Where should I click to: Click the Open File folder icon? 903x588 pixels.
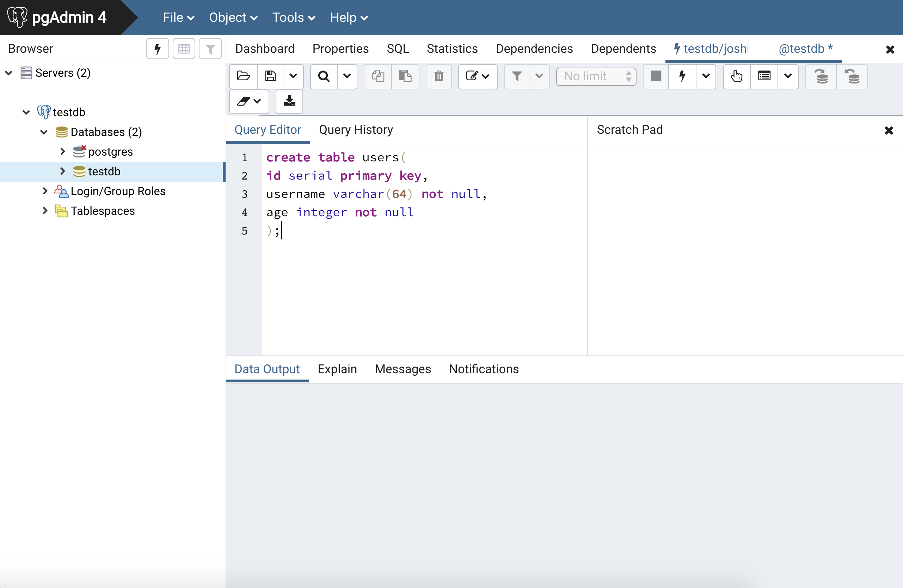tap(243, 76)
